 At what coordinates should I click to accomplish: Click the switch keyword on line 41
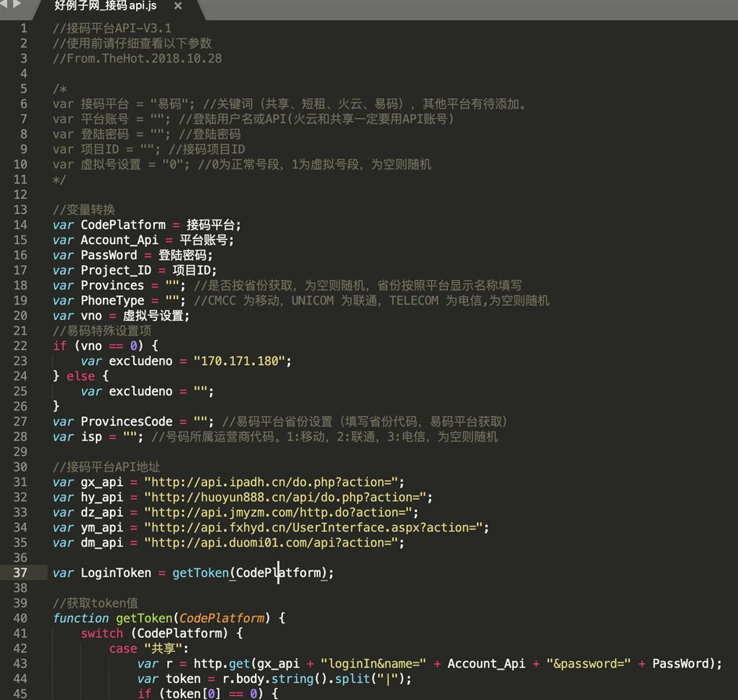(x=102, y=634)
